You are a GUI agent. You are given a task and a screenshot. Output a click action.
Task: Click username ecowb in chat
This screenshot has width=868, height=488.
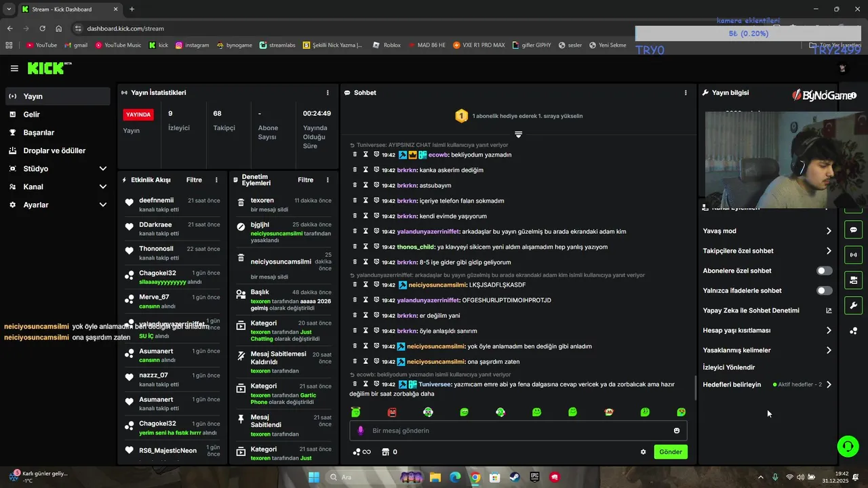tap(438, 155)
